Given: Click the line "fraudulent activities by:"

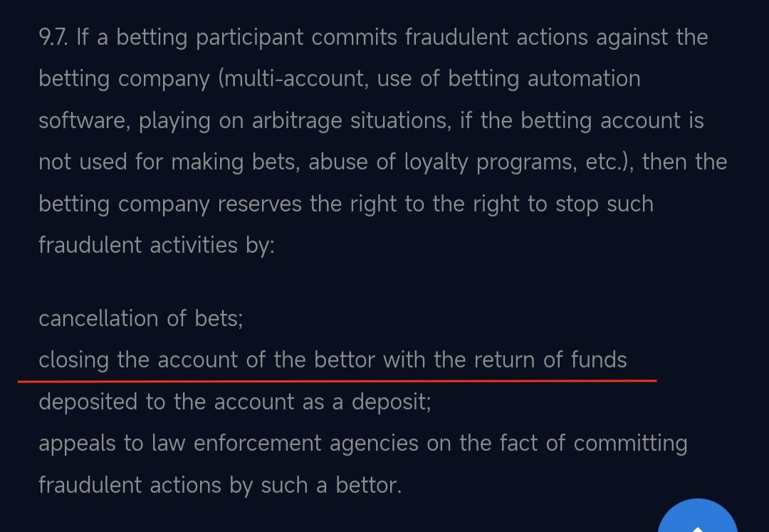Looking at the screenshot, I should pyautogui.click(x=156, y=245).
